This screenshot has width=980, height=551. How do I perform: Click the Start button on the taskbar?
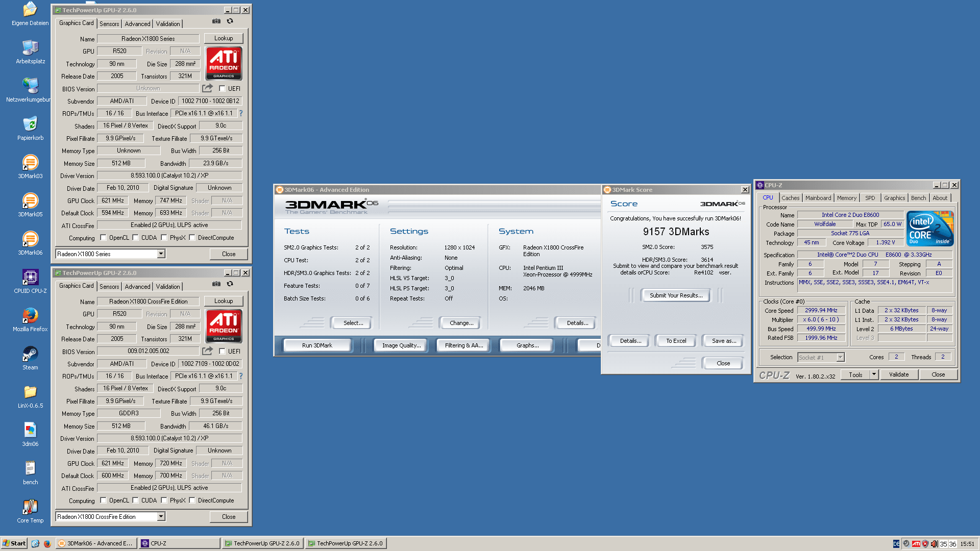click(x=14, y=543)
